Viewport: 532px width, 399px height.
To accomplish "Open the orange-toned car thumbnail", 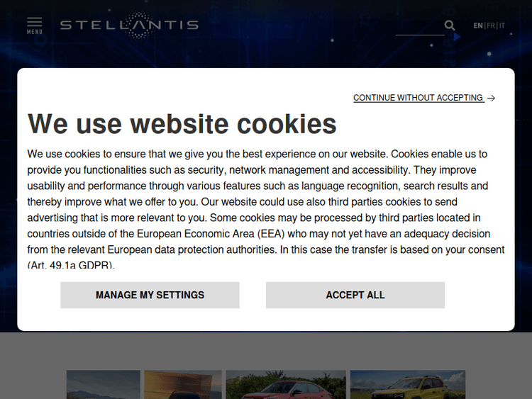I will point(183,384).
